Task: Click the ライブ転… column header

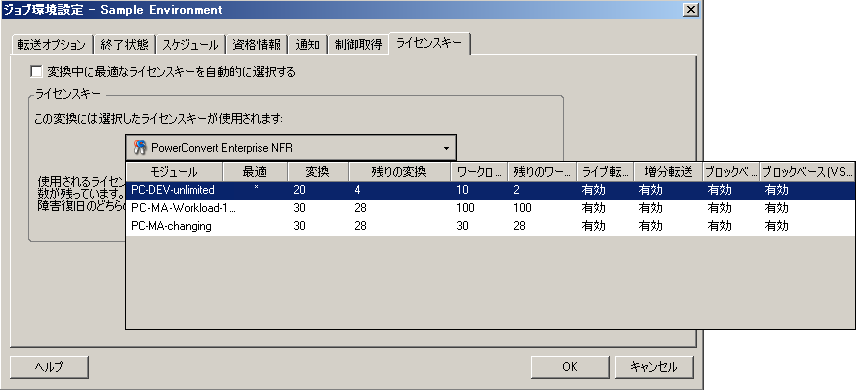Action: click(605, 172)
